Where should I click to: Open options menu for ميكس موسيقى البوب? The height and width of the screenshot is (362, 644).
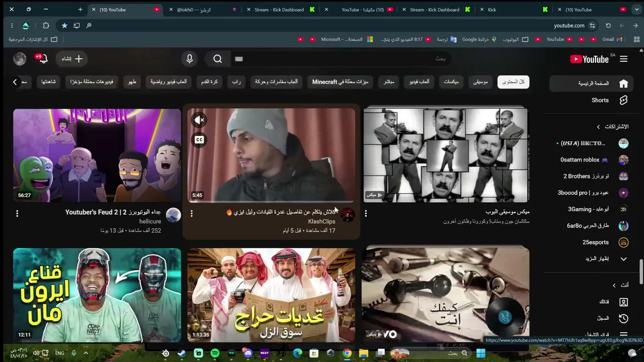point(366,213)
